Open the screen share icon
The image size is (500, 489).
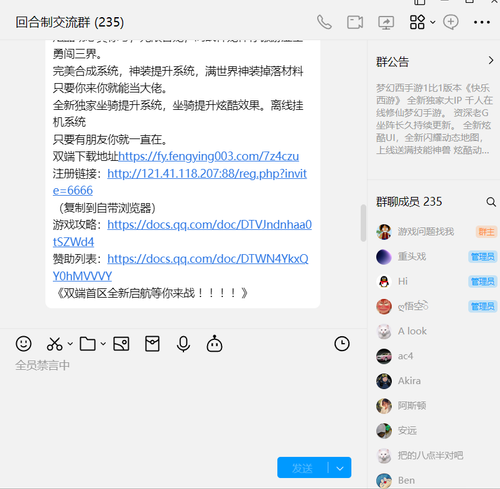point(386,22)
